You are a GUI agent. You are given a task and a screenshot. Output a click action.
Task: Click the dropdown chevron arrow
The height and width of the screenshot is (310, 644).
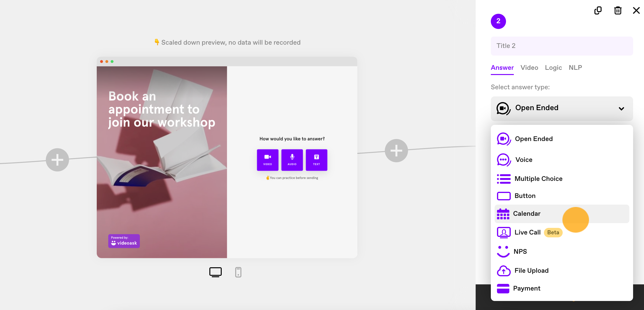(x=621, y=108)
